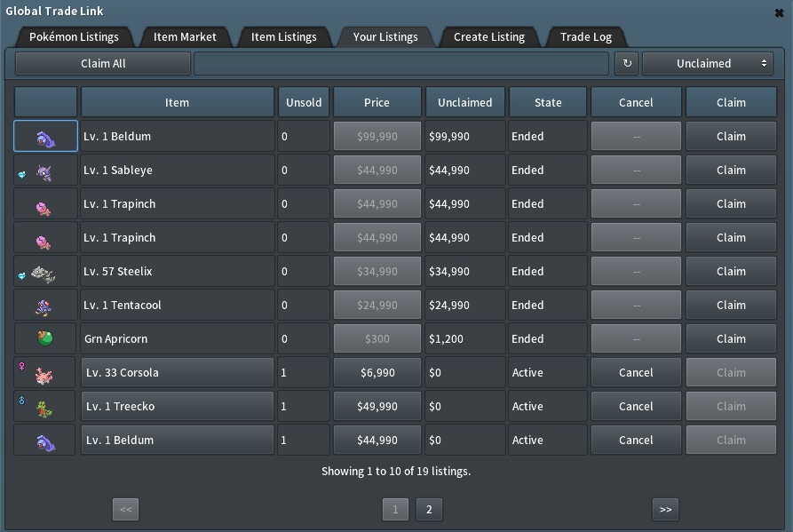793x532 pixels.
Task: Click the Claim column header
Action: coord(731,102)
